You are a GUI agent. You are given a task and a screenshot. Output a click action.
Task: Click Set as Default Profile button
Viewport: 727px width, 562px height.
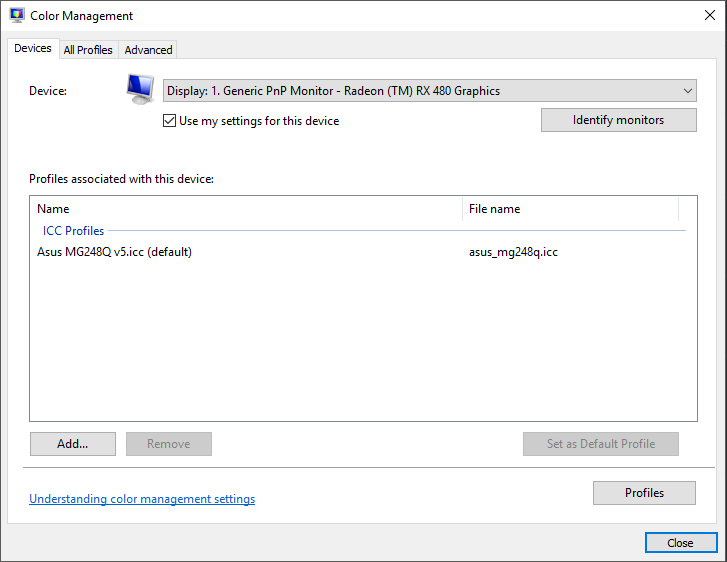(x=601, y=444)
